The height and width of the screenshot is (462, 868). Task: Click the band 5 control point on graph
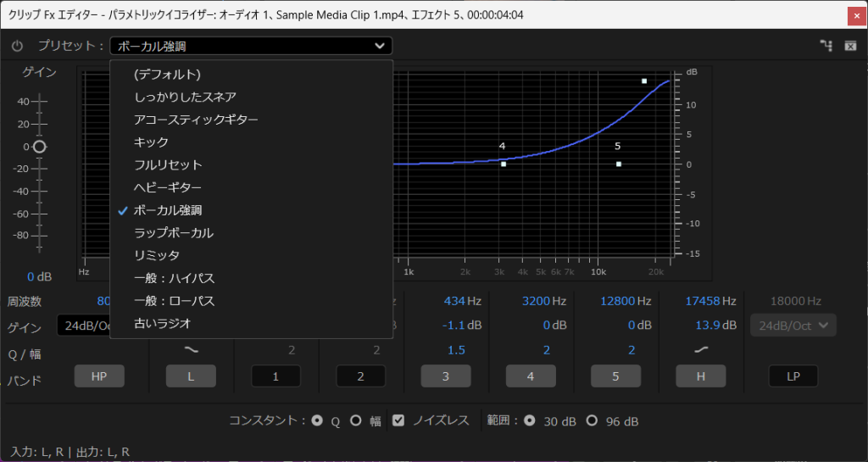618,164
